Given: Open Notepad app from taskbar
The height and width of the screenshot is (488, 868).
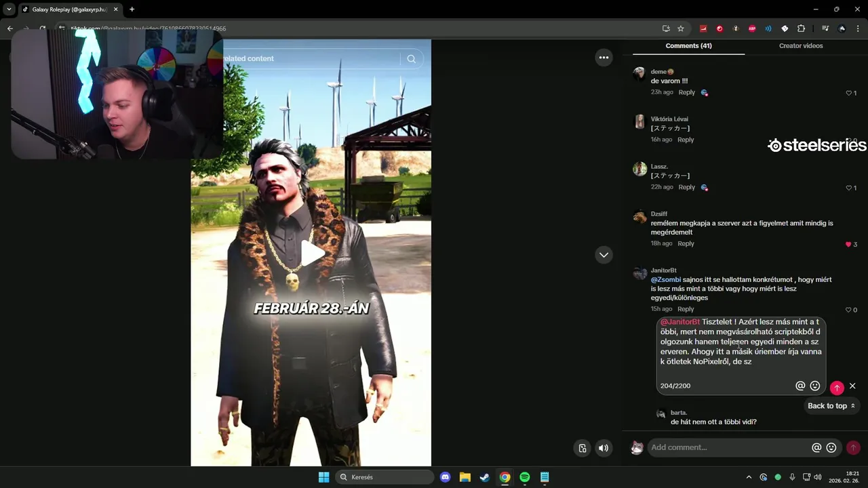Looking at the screenshot, I should (x=545, y=477).
